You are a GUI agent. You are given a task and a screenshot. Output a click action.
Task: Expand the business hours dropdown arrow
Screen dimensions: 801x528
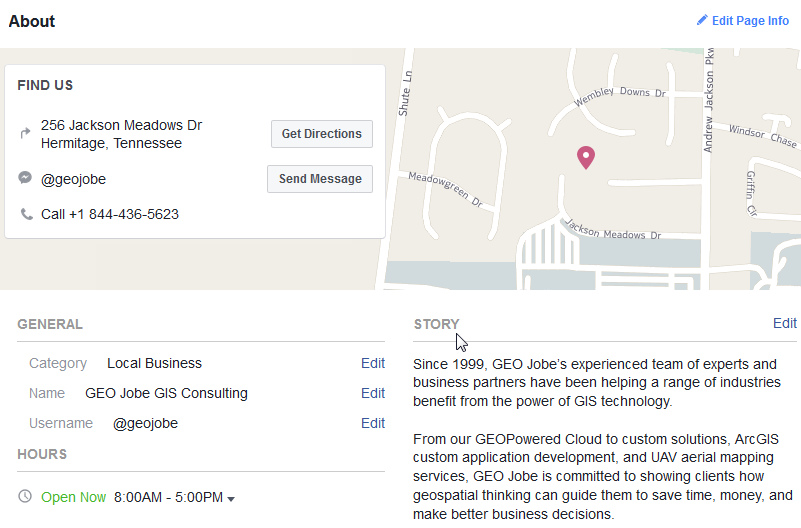(x=231, y=498)
